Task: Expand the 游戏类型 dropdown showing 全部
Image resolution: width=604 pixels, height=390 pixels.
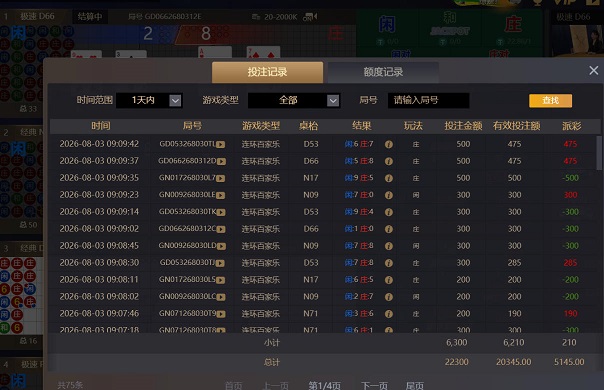Action: (294, 101)
